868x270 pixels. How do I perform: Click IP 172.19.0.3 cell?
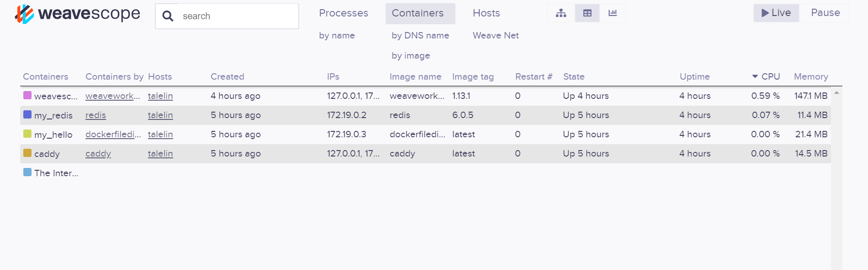[x=347, y=134]
